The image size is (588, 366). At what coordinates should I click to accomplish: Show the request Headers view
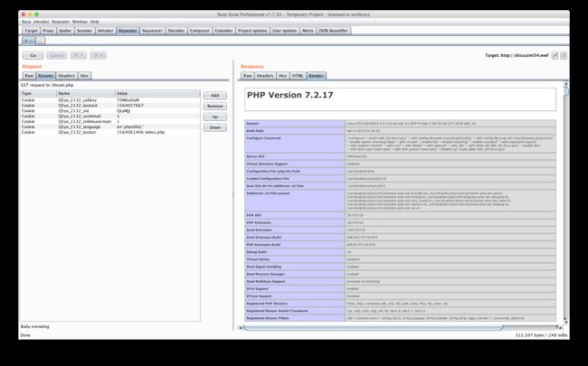[67, 76]
